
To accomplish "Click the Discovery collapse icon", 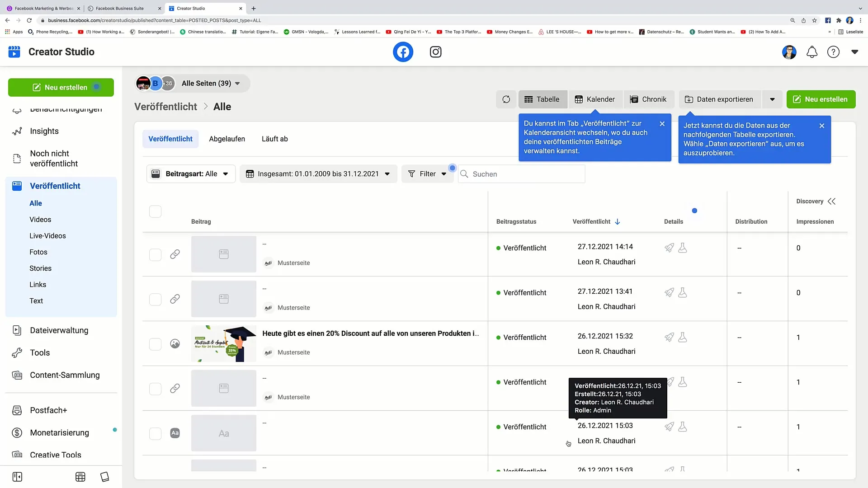I will 833,202.
